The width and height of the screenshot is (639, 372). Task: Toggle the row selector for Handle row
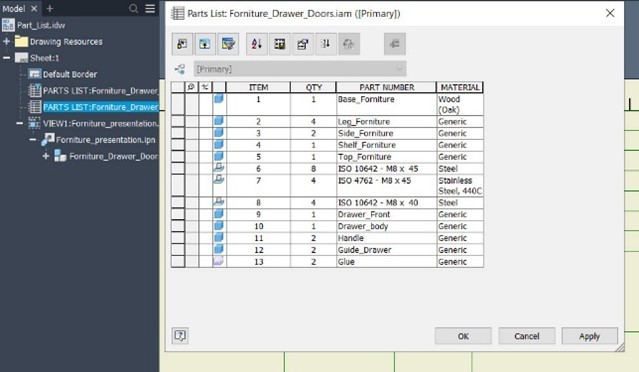[178, 238]
